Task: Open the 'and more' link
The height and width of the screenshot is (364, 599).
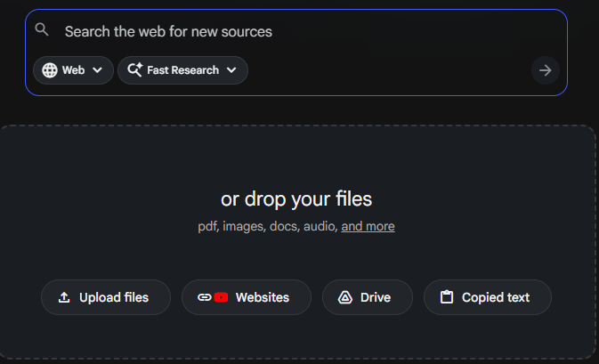Action: tap(368, 226)
